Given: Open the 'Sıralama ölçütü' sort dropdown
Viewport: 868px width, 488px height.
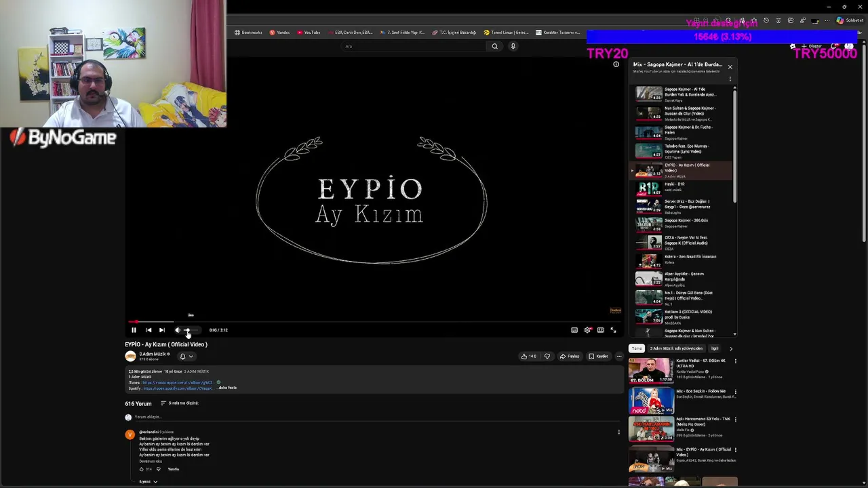Looking at the screenshot, I should point(179,403).
